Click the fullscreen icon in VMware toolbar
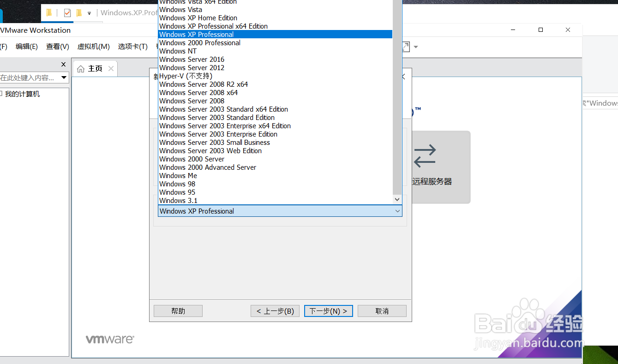Image resolution: width=618 pixels, height=364 pixels. [x=406, y=47]
